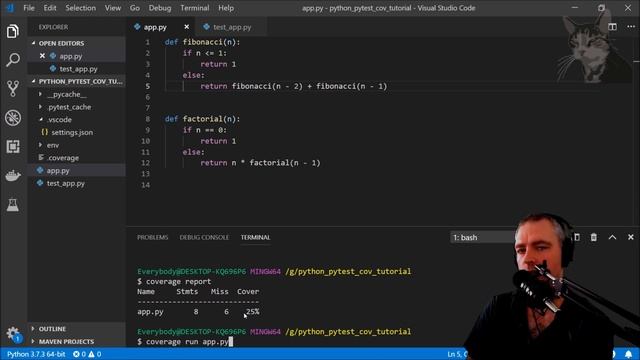Close app.py in Open Editors list

(42, 56)
